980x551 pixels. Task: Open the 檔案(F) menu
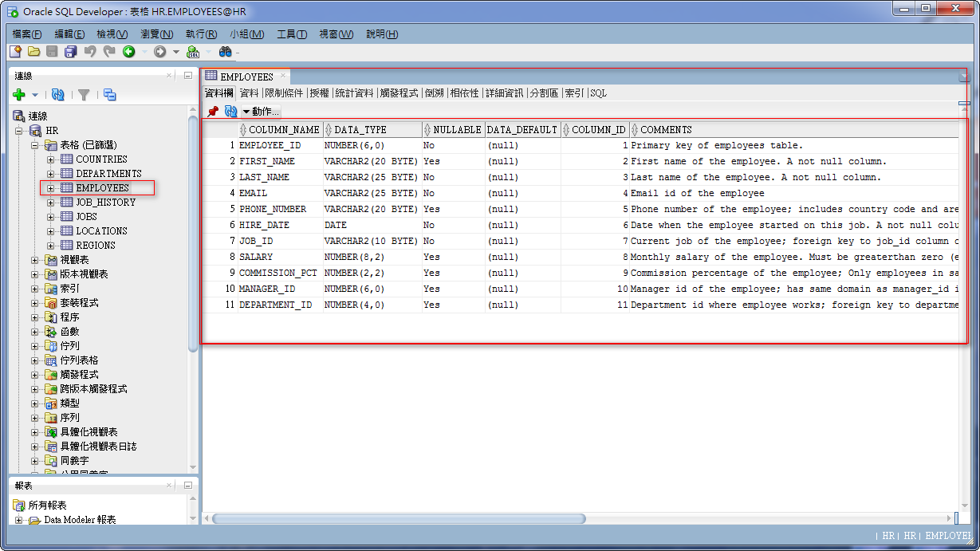pyautogui.click(x=27, y=34)
